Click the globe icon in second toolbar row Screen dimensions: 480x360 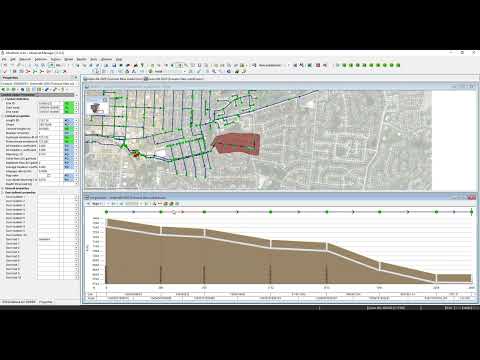click(x=150, y=71)
